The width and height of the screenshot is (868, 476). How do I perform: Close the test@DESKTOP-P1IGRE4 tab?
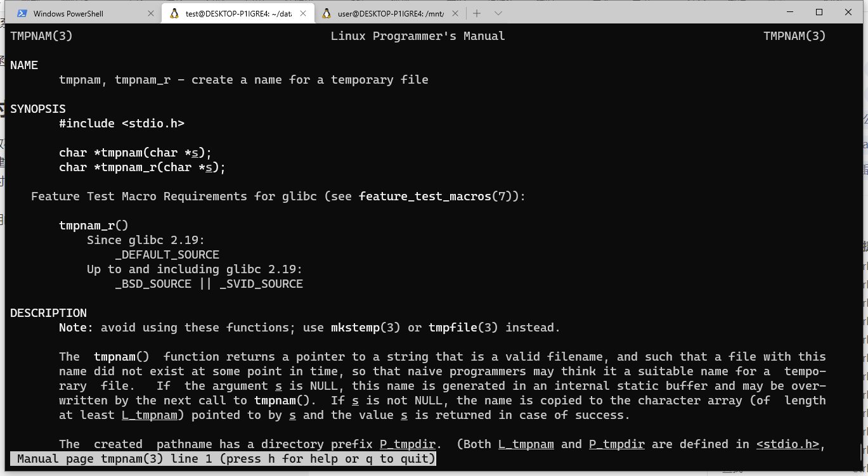tap(302, 12)
